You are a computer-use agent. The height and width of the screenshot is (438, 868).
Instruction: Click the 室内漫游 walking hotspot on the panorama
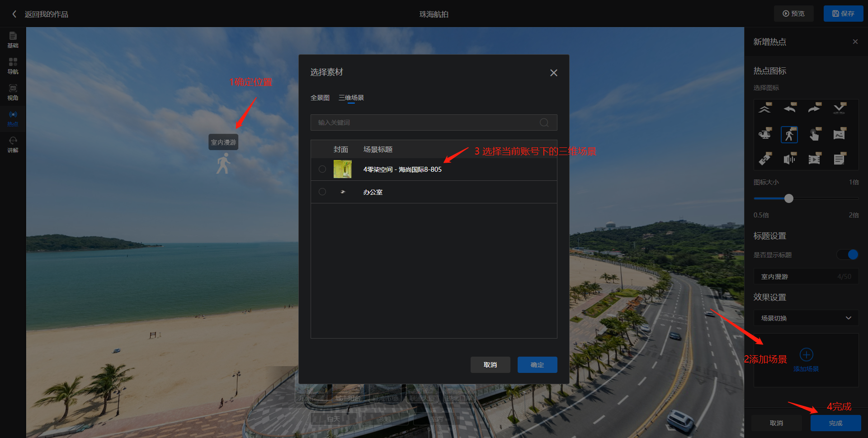(x=223, y=163)
